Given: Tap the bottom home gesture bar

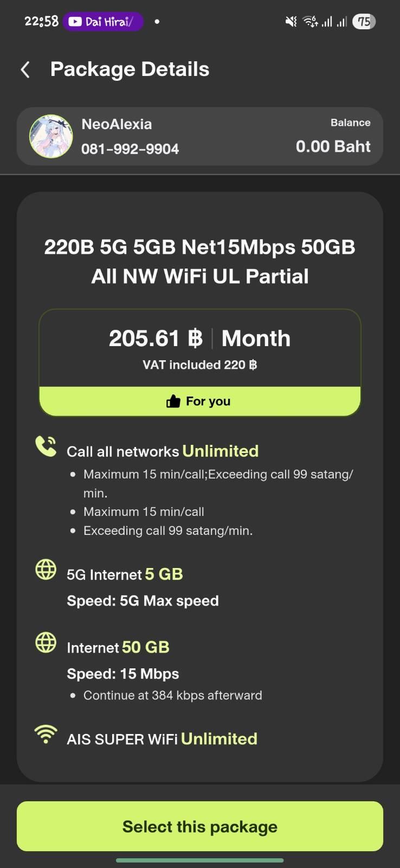Looking at the screenshot, I should (200, 860).
